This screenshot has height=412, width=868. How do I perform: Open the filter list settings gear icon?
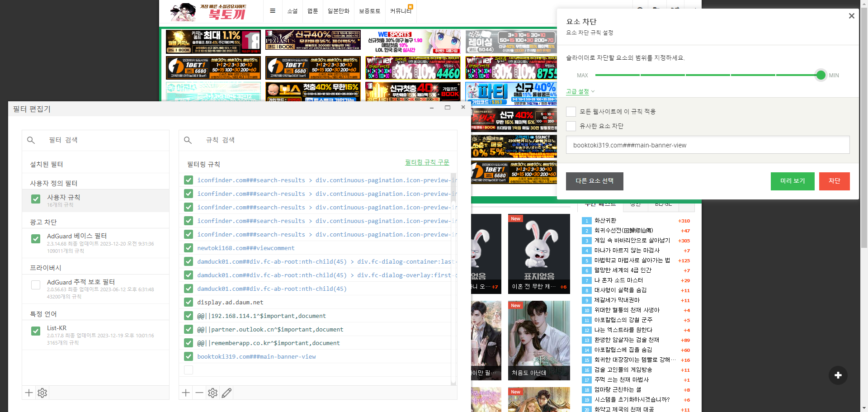42,393
